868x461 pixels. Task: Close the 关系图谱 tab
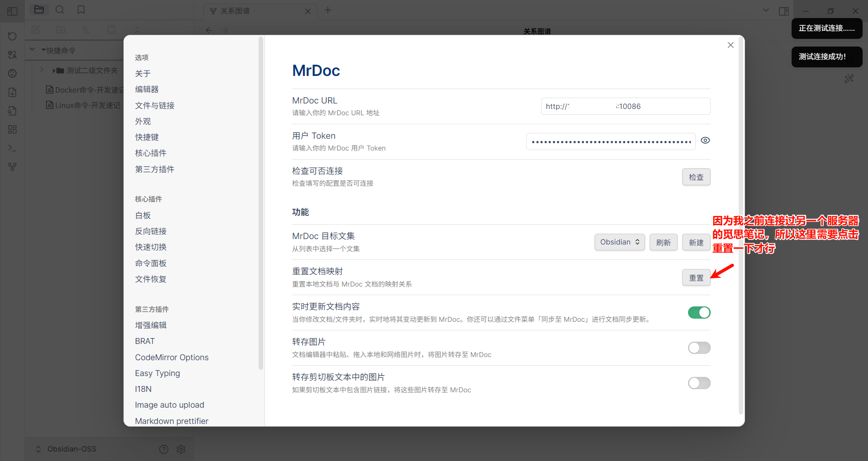308,11
